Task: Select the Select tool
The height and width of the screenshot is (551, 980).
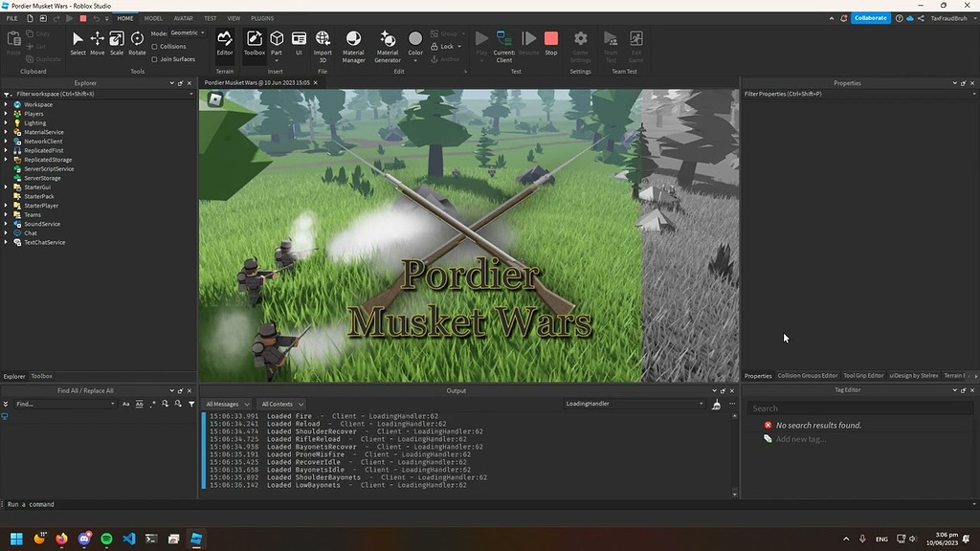Action: [78, 44]
